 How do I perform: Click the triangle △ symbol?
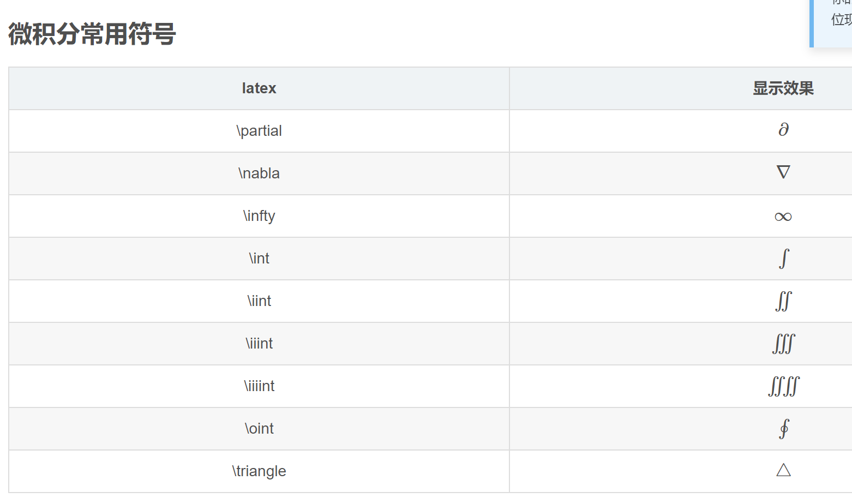point(783,470)
